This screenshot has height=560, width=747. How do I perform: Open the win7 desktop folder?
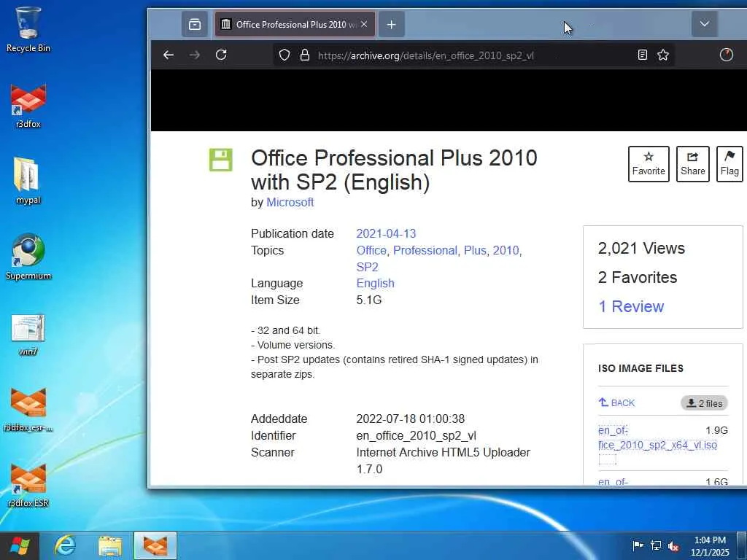tap(28, 334)
